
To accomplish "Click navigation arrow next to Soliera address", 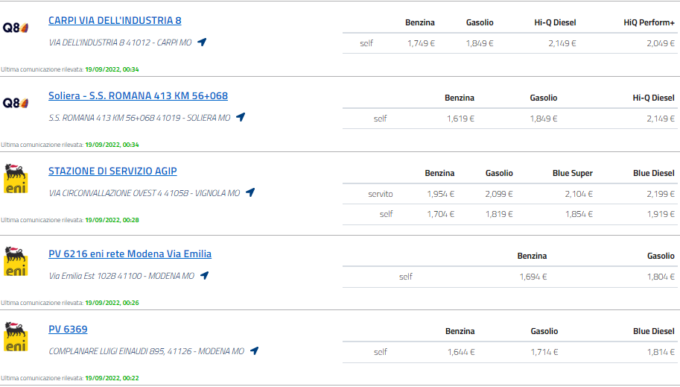I will tap(240, 117).
